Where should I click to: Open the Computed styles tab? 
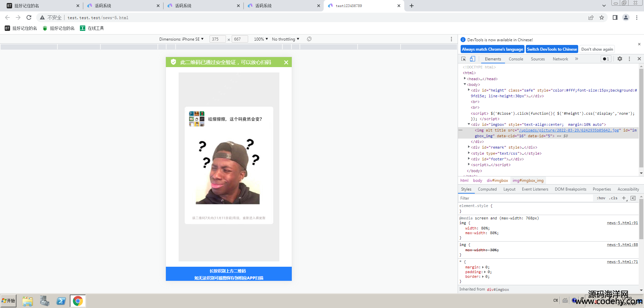(x=487, y=189)
